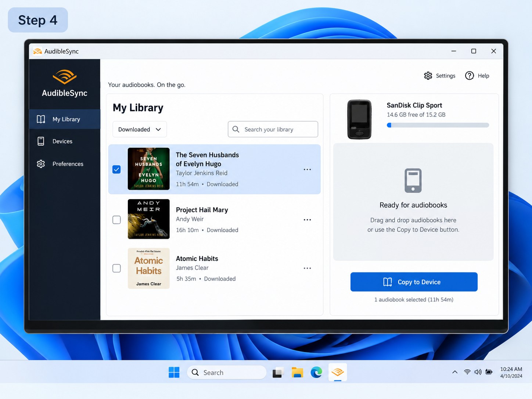The image size is (532, 399).
Task: Open Windows Start menu
Action: (174, 372)
